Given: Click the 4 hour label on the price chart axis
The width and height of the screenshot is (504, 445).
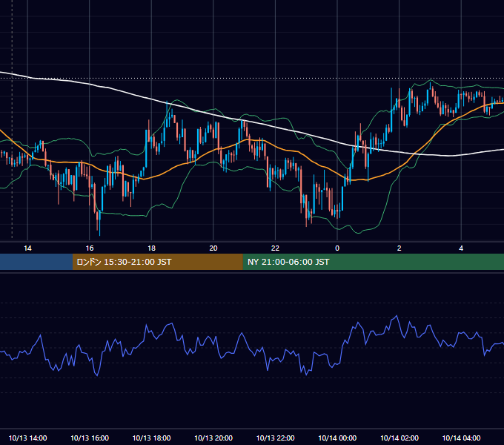Looking at the screenshot, I should pos(461,248).
